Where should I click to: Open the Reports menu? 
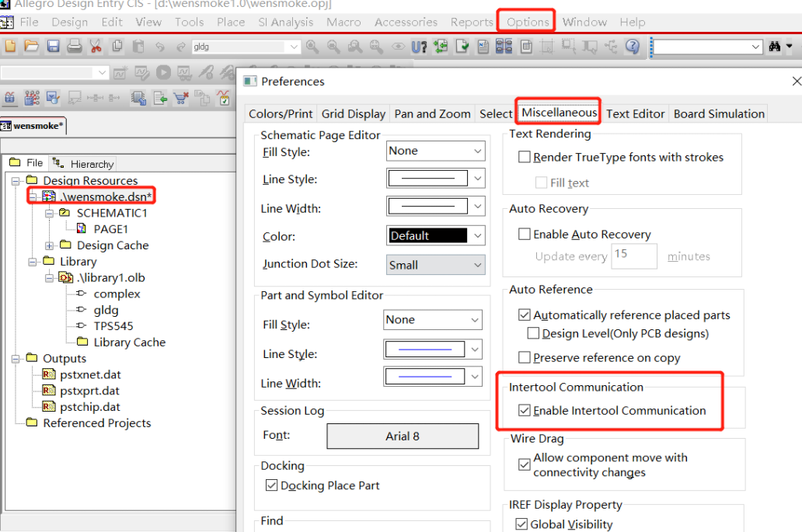[472, 22]
